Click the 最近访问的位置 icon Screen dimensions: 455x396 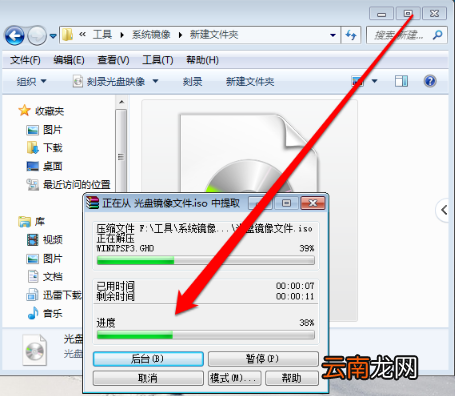(x=33, y=184)
